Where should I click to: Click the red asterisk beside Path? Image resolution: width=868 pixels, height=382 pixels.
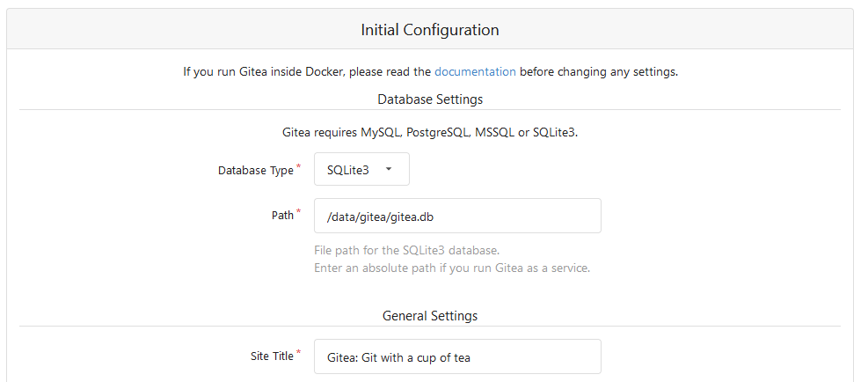[298, 211]
